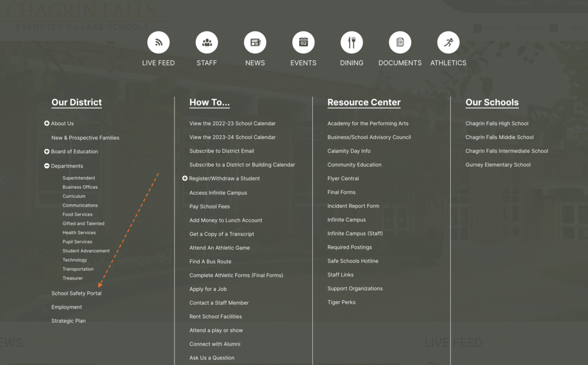Open Access Infinite Campus link

218,193
